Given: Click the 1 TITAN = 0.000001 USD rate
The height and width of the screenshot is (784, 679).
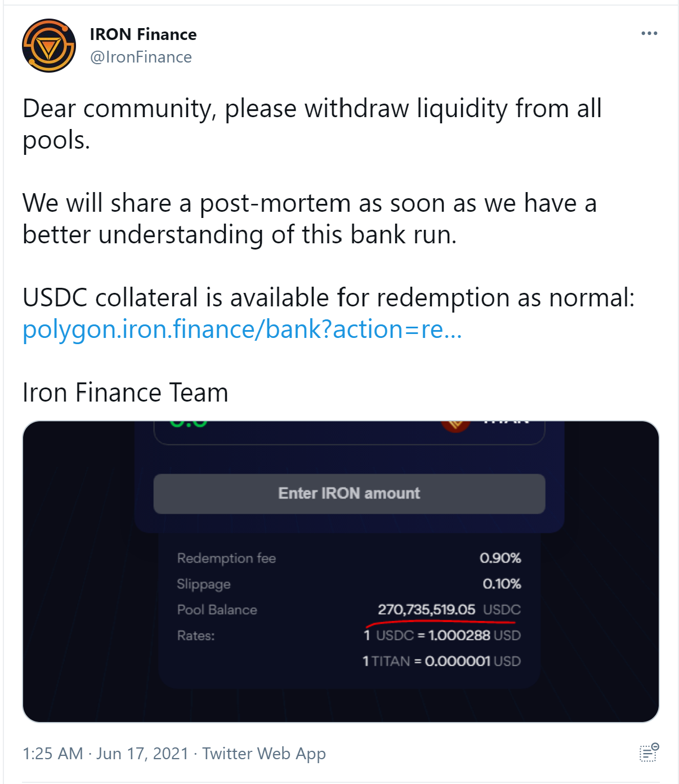Looking at the screenshot, I should click(x=441, y=661).
